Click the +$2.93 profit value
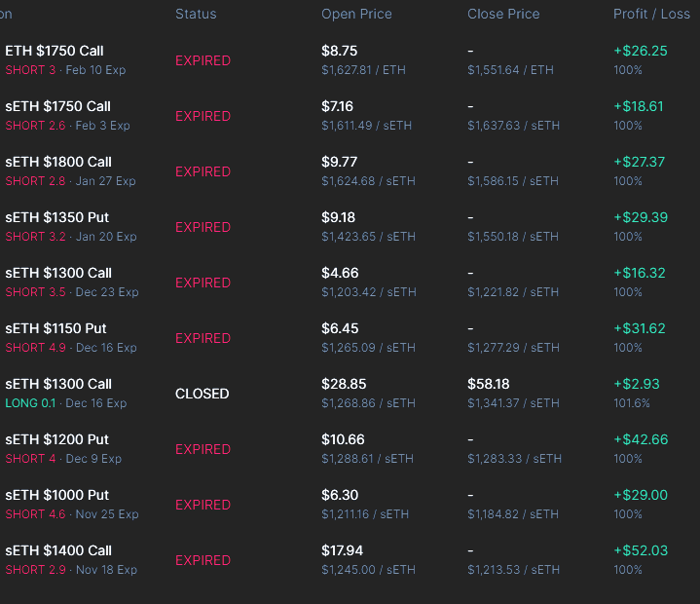This screenshot has width=700, height=604. click(x=637, y=384)
